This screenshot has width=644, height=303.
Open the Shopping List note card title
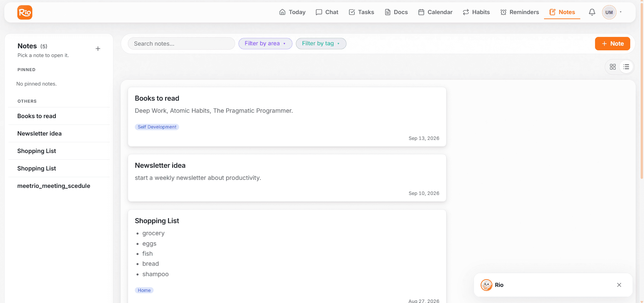tap(157, 221)
